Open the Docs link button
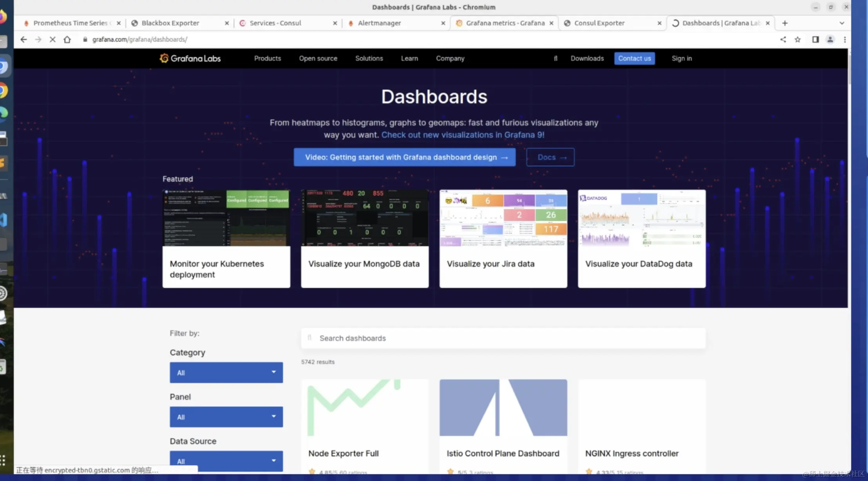Image resolution: width=868 pixels, height=481 pixels. (x=550, y=157)
